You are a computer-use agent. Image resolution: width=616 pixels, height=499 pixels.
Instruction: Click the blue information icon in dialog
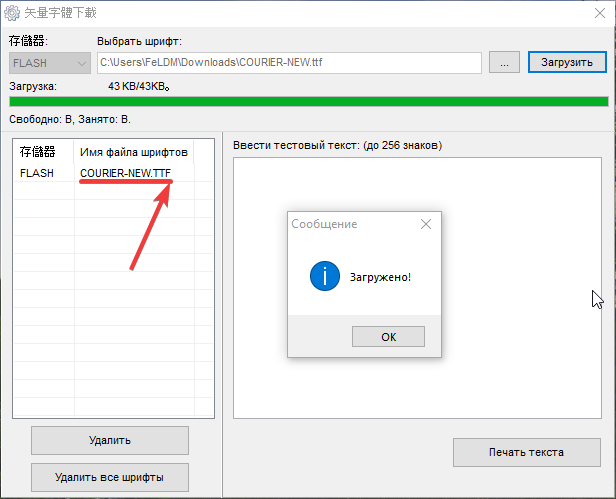(324, 276)
